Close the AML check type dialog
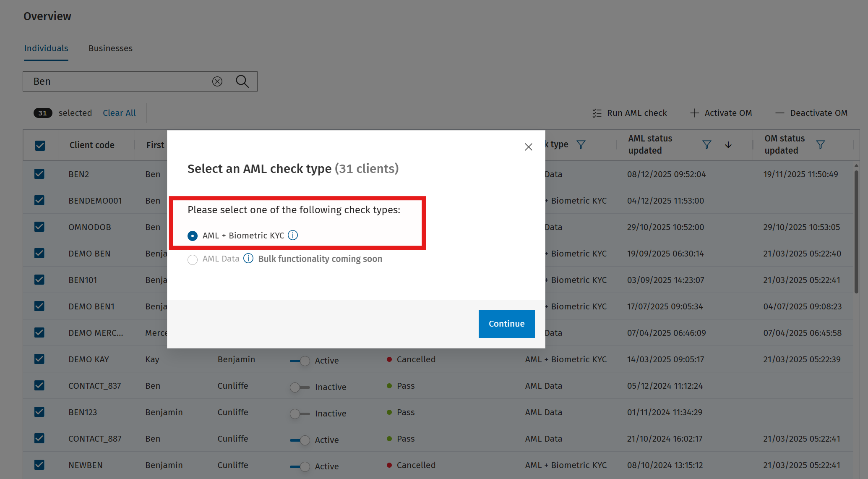Screen dimensions: 868x479 click(528, 147)
